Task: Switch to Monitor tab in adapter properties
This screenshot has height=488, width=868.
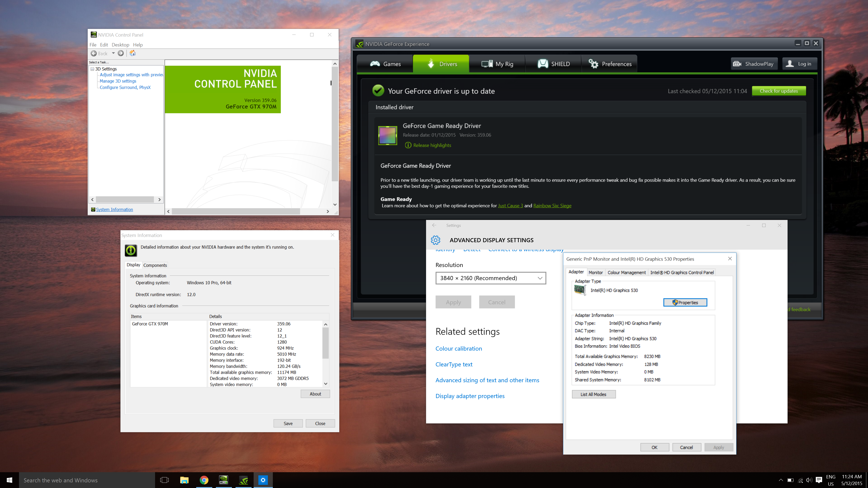Action: 595,272
